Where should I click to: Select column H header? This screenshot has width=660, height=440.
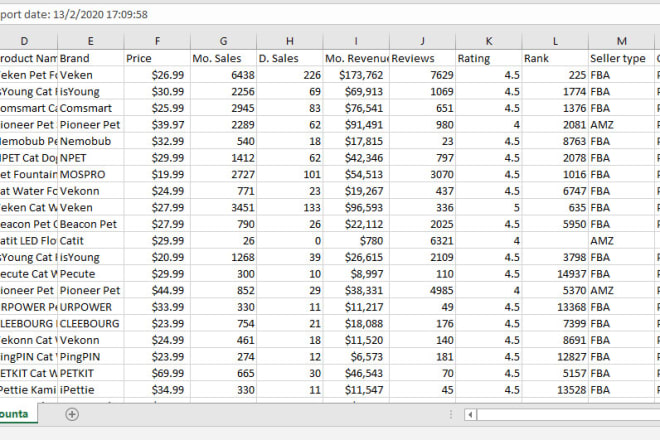290,41
